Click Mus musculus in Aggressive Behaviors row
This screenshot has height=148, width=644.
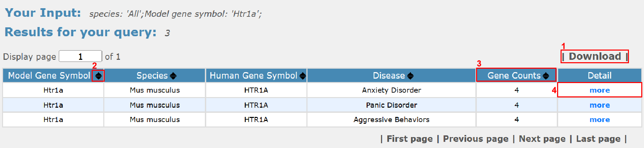155,120
